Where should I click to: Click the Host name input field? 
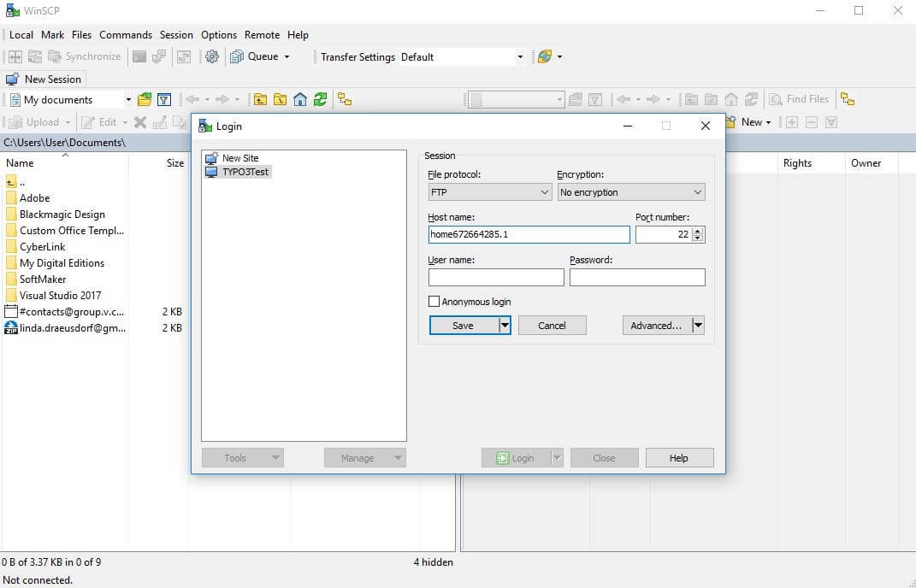coord(529,234)
